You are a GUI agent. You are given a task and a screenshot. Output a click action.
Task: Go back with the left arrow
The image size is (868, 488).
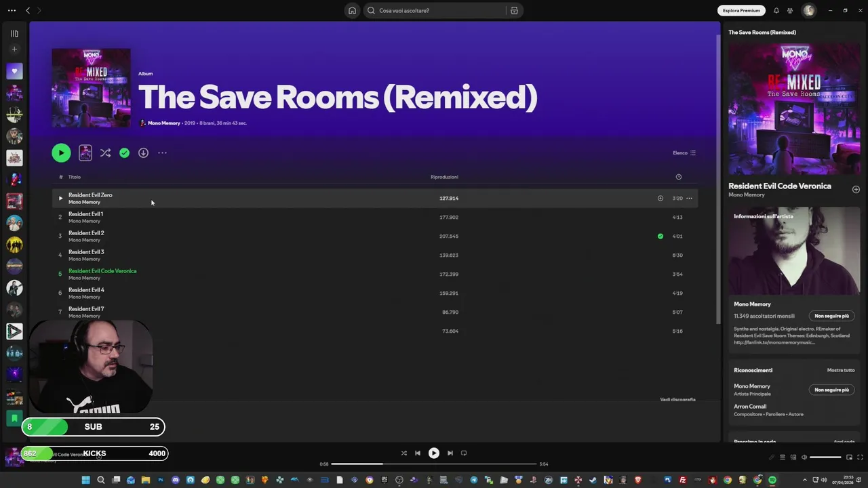point(28,10)
